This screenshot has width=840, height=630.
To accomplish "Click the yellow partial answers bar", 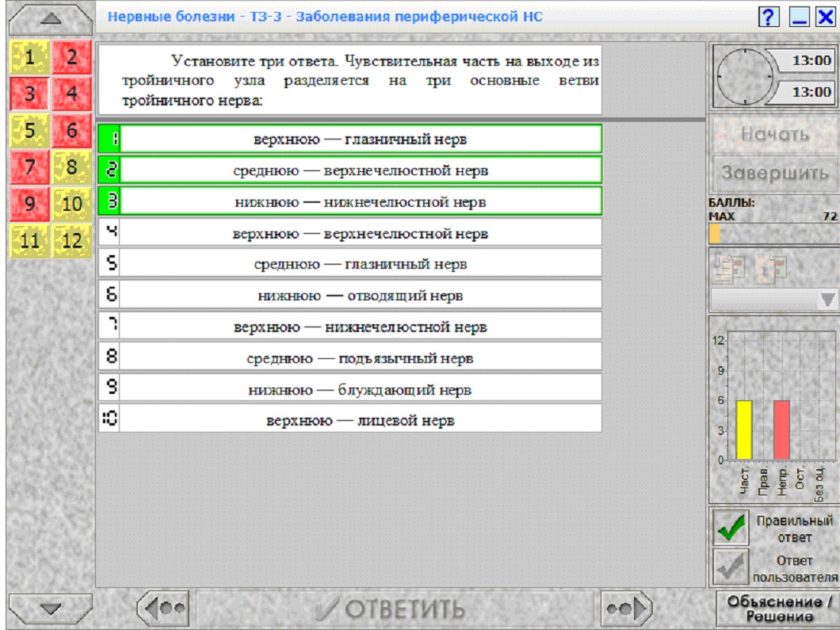I will pyautogui.click(x=744, y=430).
